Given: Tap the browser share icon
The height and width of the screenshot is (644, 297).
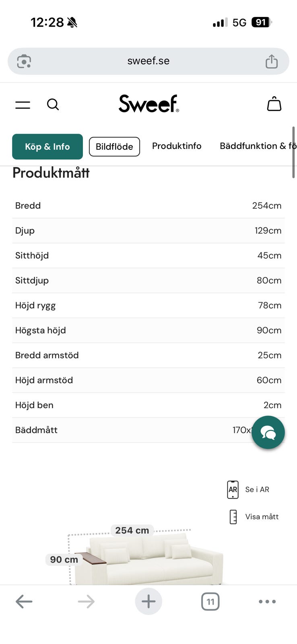Looking at the screenshot, I should click(271, 62).
